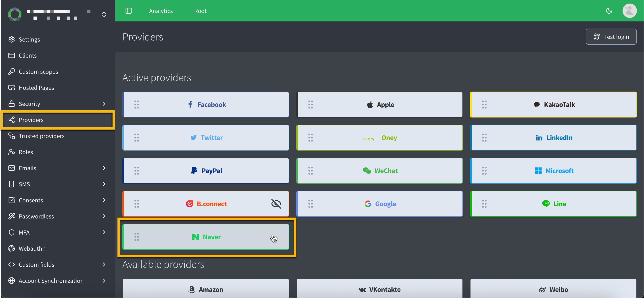Click the Emails envelope icon
This screenshot has width=644, height=298.
coord(12,168)
